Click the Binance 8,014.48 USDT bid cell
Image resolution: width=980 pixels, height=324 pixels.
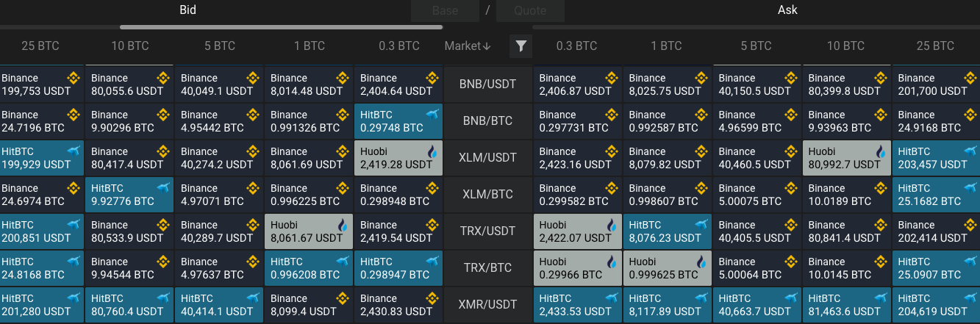point(309,84)
